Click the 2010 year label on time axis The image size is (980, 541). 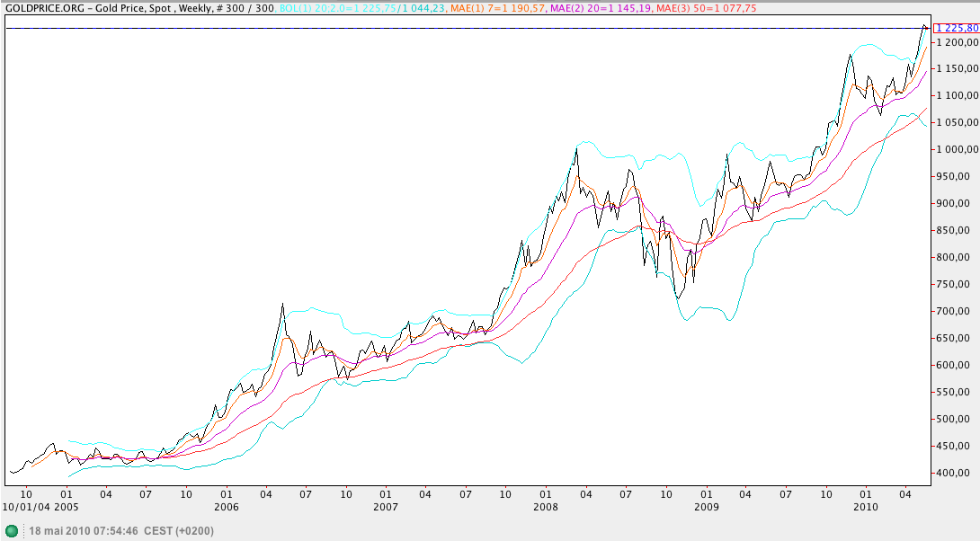click(x=866, y=507)
